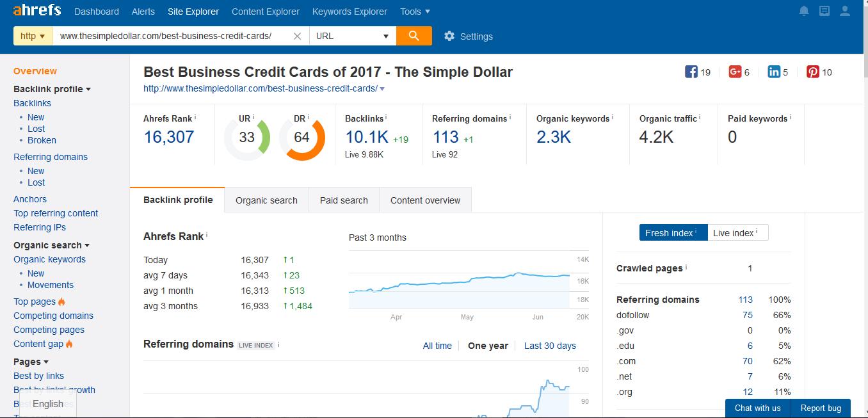Image resolution: width=868 pixels, height=418 pixels.
Task: Switch to the Content overview tab
Action: point(425,200)
